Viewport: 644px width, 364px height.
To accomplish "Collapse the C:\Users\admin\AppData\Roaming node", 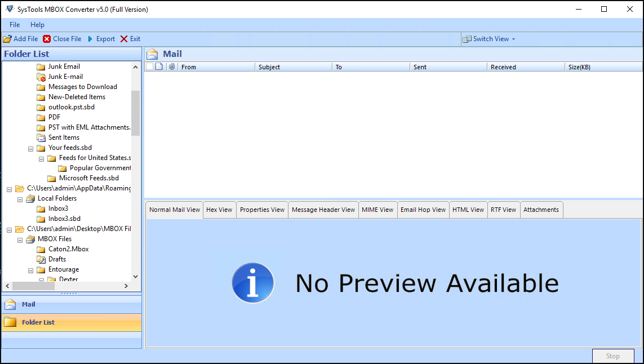I will 10,189.
